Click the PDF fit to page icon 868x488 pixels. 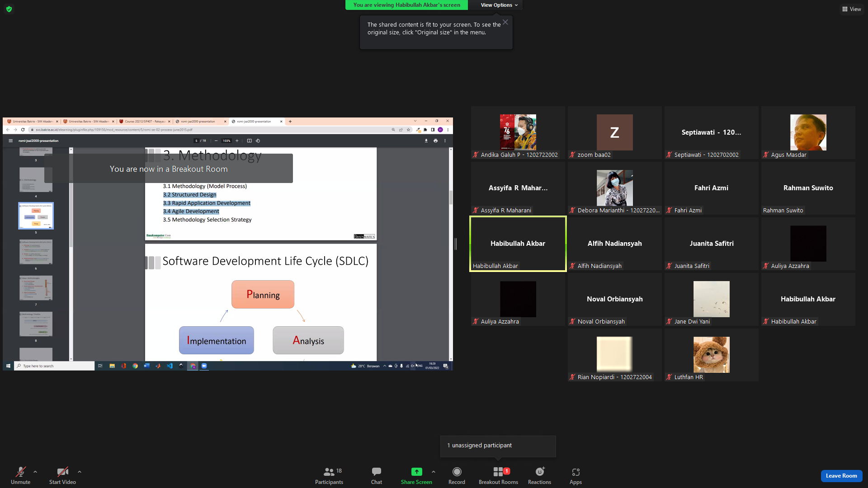[249, 141]
